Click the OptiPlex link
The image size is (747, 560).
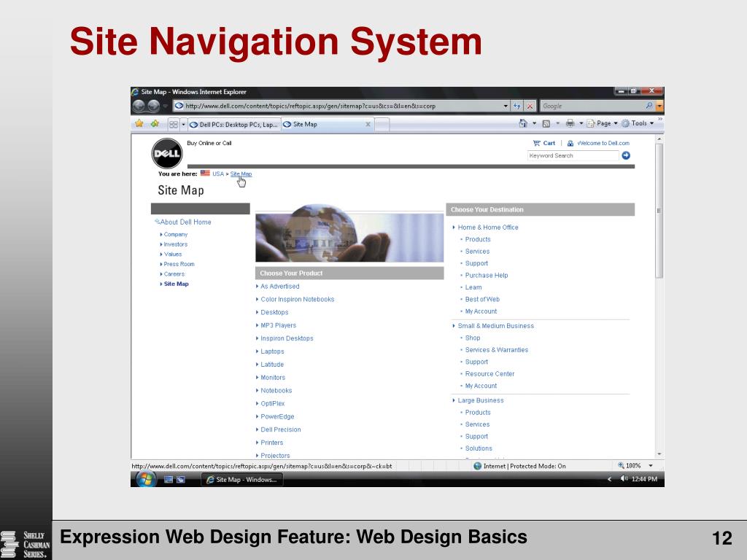(x=273, y=403)
